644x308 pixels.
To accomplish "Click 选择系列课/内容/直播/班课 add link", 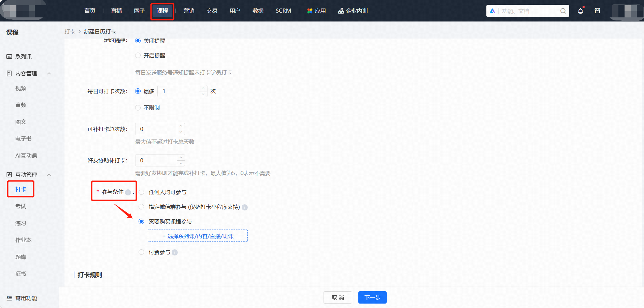I will click(x=198, y=236).
